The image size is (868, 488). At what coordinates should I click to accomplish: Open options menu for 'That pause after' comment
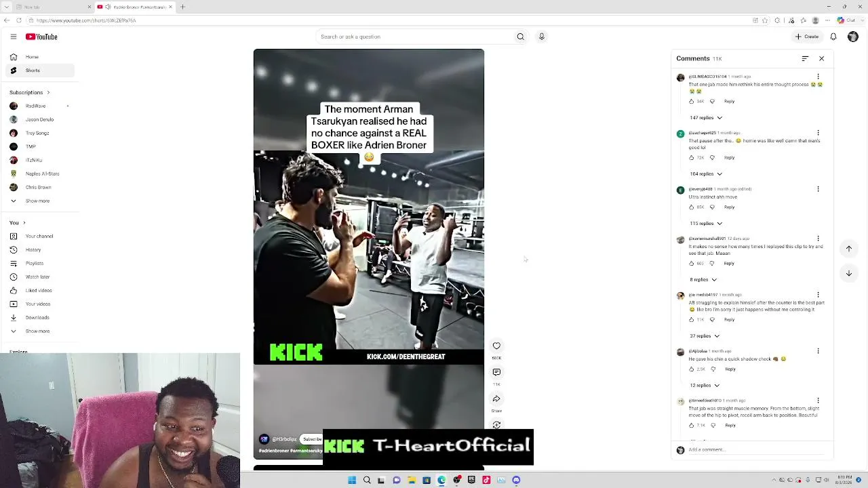coord(818,133)
